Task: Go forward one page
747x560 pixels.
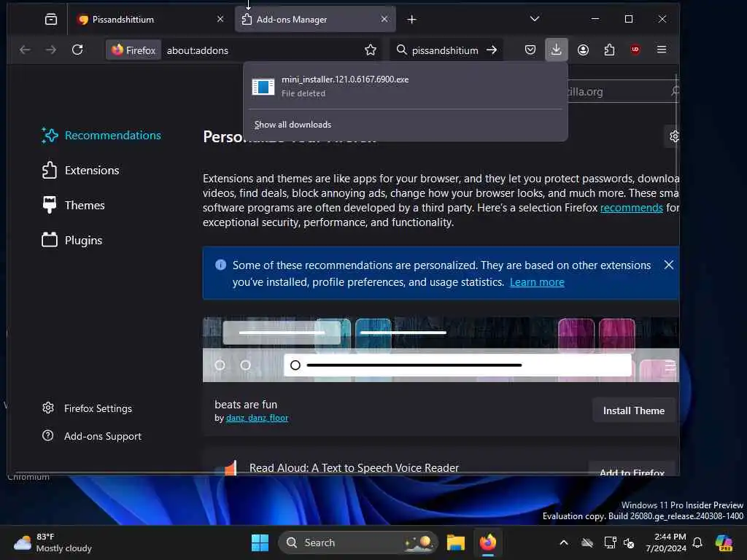Action: click(50, 50)
